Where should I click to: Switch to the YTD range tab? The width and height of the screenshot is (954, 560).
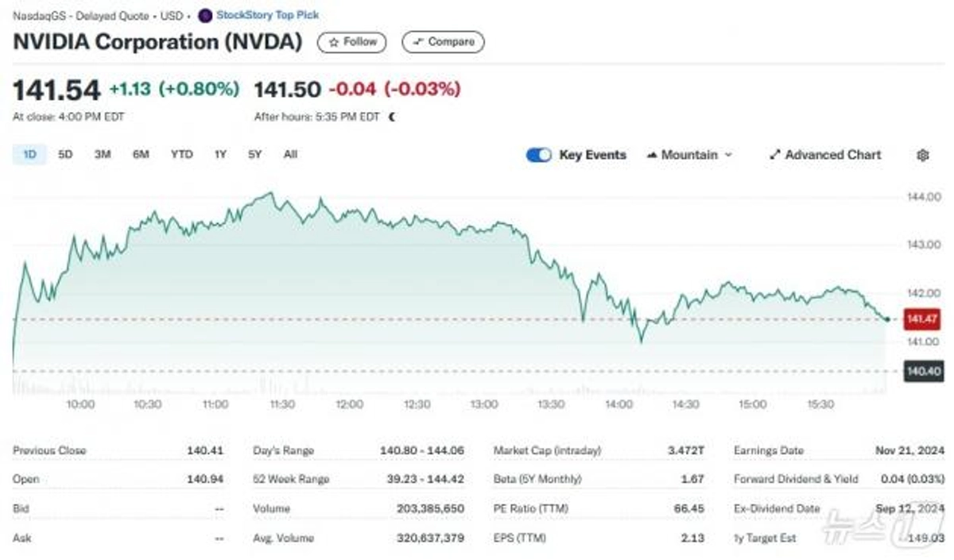pos(181,155)
